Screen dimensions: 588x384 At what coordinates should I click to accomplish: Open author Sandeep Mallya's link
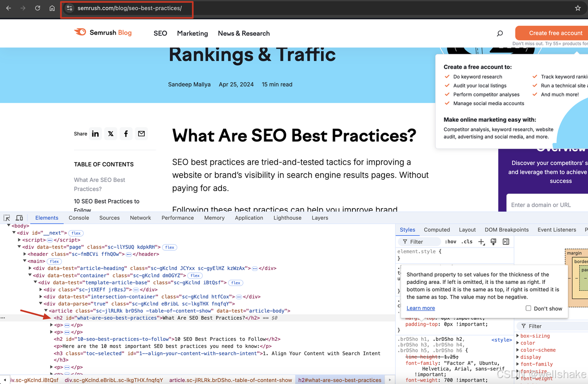point(189,85)
